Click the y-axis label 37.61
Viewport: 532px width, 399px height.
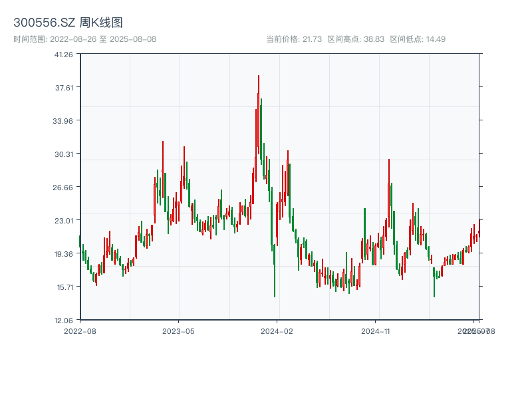coord(64,88)
